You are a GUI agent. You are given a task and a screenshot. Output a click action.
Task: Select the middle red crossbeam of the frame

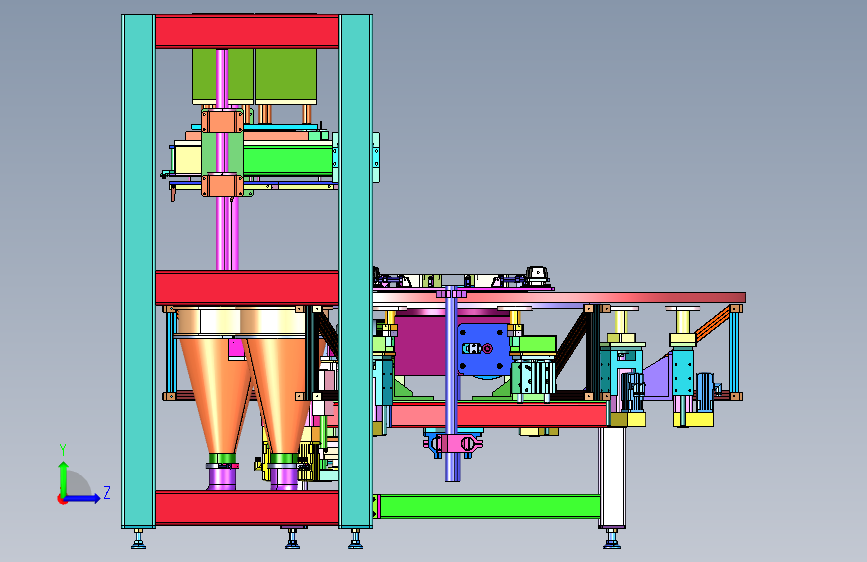tap(247, 288)
